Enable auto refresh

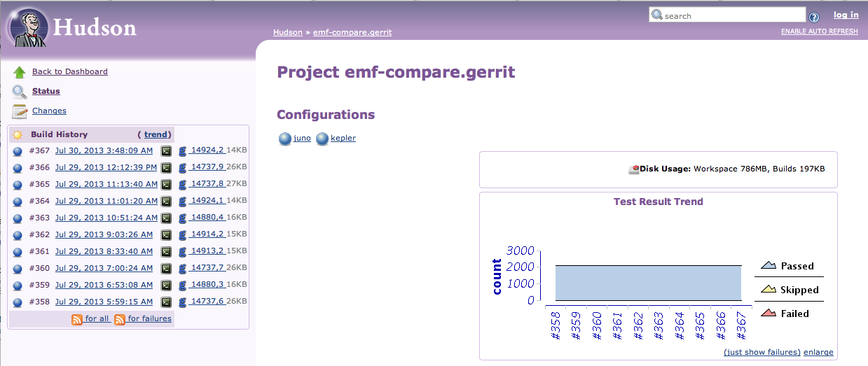[820, 31]
